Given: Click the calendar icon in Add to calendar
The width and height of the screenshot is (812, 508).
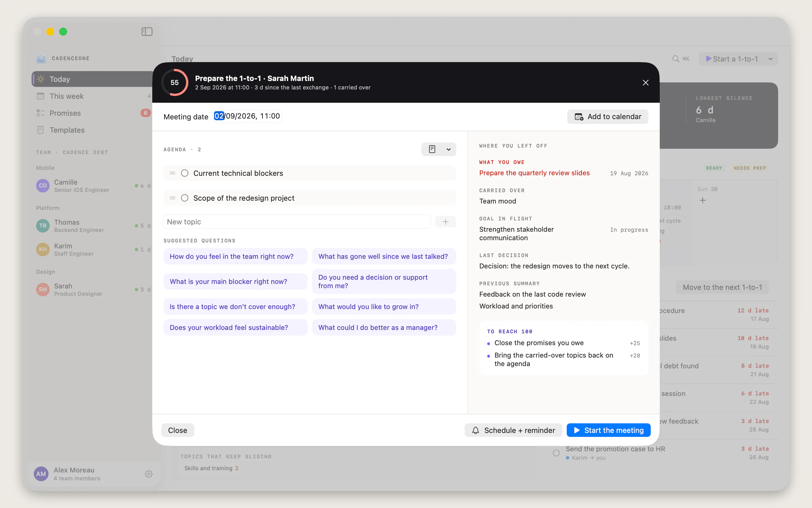Looking at the screenshot, I should (579, 117).
